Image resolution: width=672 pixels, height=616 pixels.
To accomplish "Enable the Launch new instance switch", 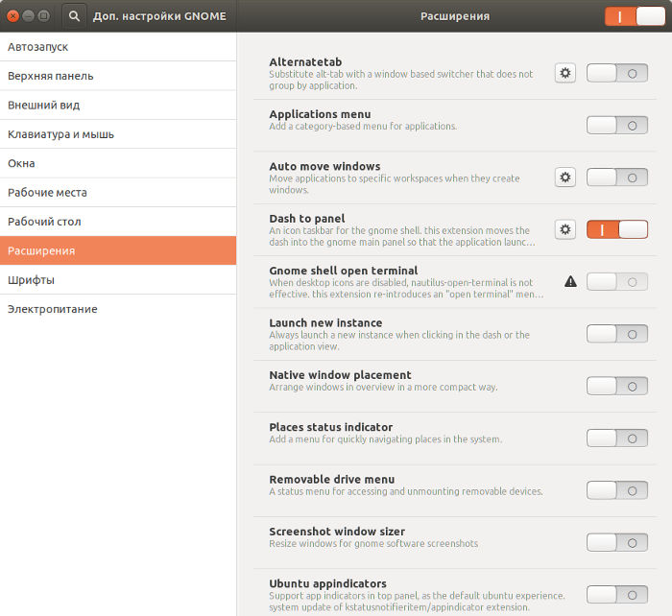I will pos(616,334).
